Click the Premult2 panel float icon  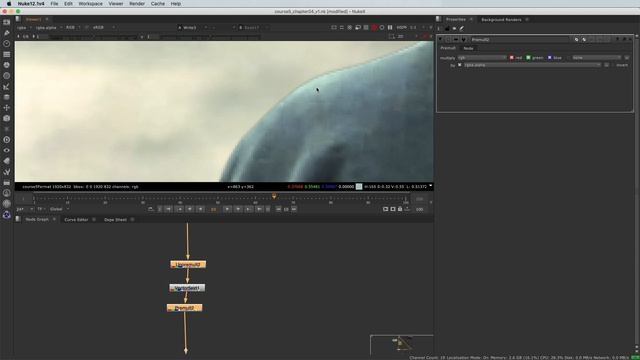click(624, 39)
